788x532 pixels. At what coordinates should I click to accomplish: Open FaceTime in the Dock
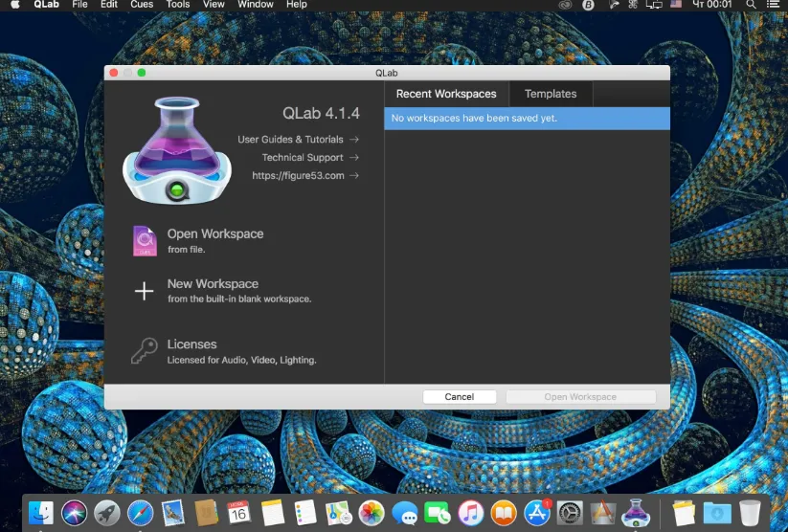click(x=438, y=513)
